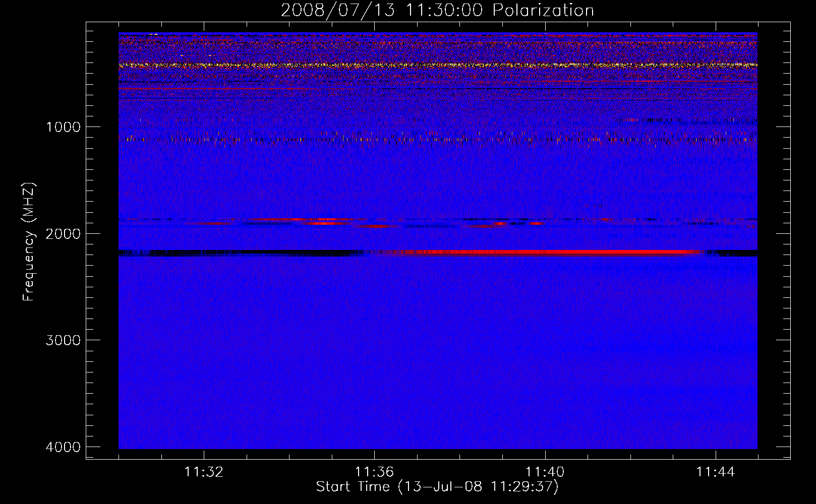
Task: Click the 'Frequency (MHZ)' axis label
Action: (x=29, y=242)
